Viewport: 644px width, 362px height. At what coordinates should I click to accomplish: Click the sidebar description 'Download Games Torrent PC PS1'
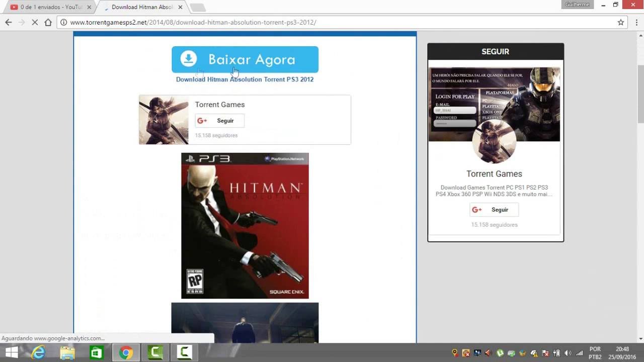point(494,191)
